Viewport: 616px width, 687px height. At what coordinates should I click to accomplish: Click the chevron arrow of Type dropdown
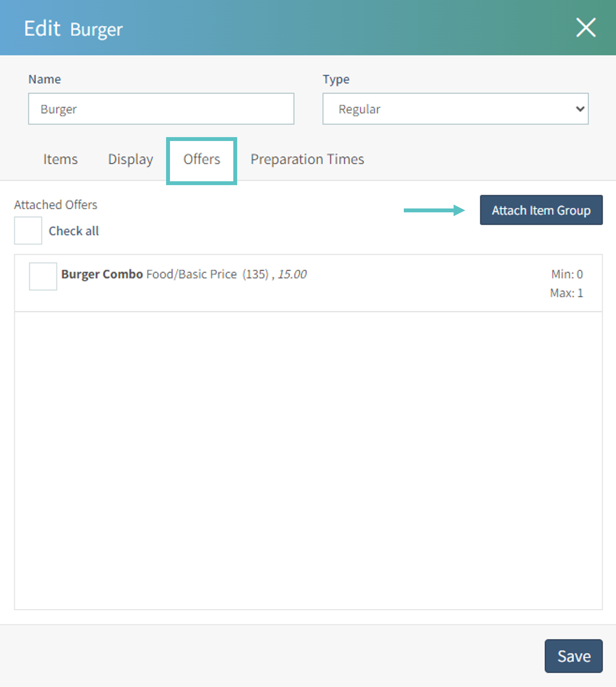pyautogui.click(x=580, y=109)
